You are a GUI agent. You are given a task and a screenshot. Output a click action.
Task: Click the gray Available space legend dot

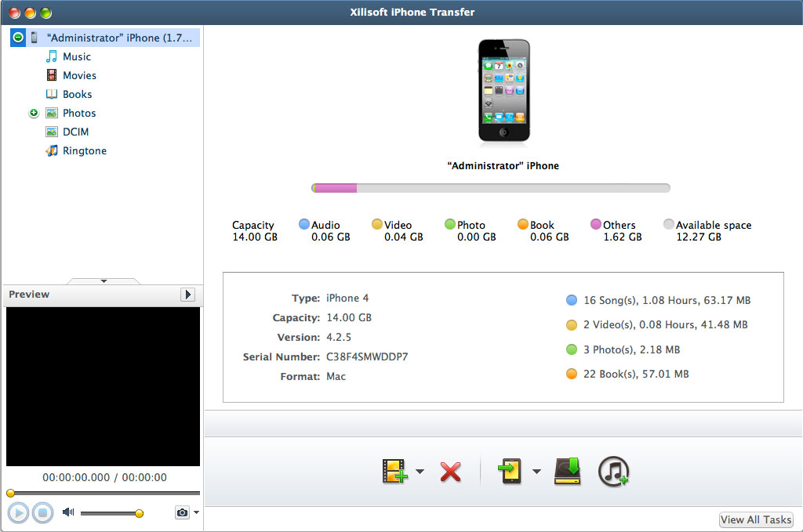coord(669,224)
